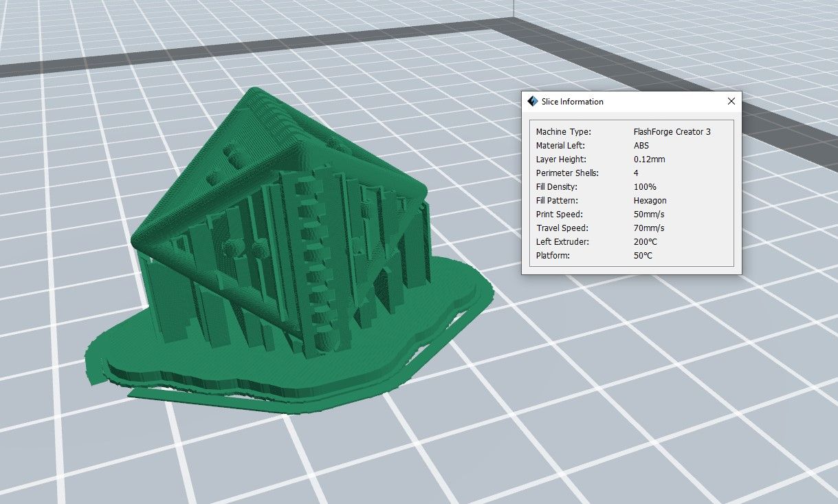Click the 100% fill density value
The height and width of the screenshot is (504, 838).
[x=645, y=187]
